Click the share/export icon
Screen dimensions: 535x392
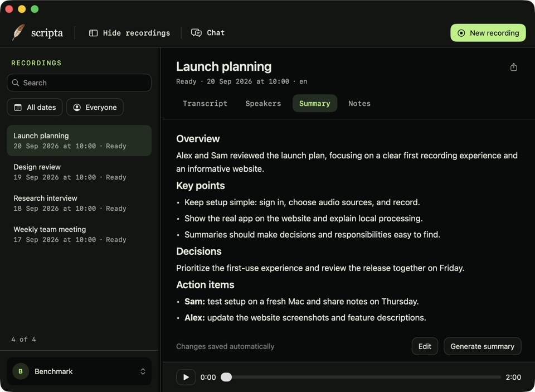coord(513,67)
